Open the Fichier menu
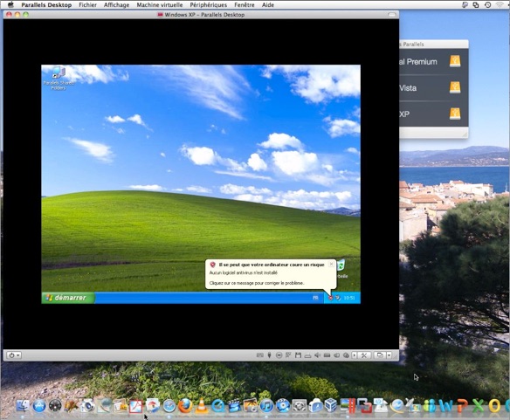510x420 pixels. 87,5
